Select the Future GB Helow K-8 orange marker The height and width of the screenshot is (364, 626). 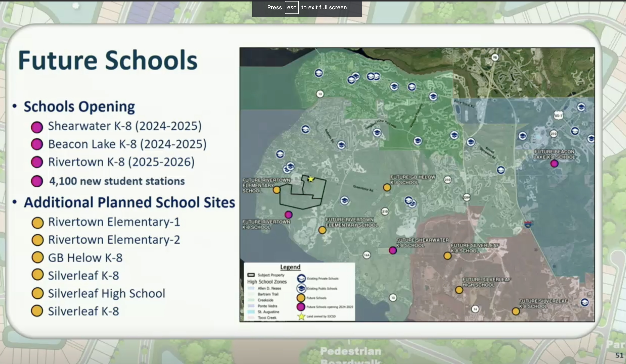387,187
